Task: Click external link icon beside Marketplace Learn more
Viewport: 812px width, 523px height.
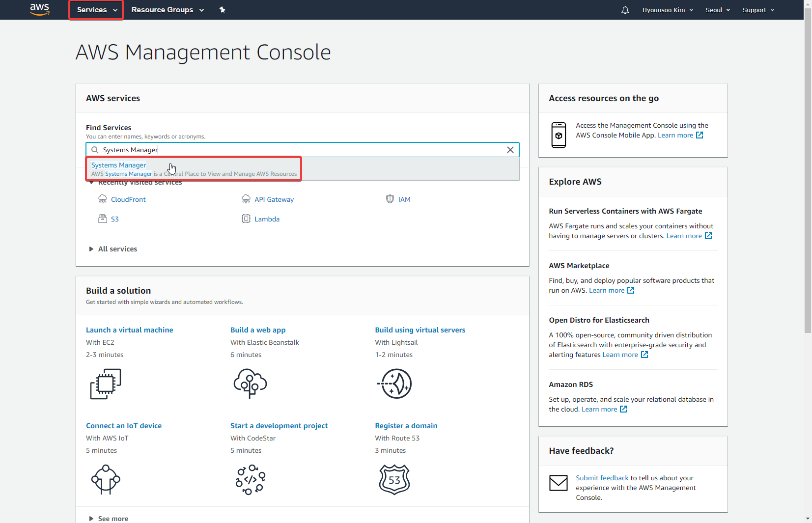Action: [x=631, y=290]
